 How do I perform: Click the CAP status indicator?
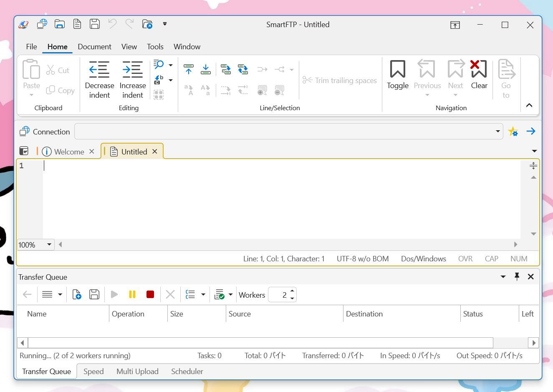[x=492, y=259]
